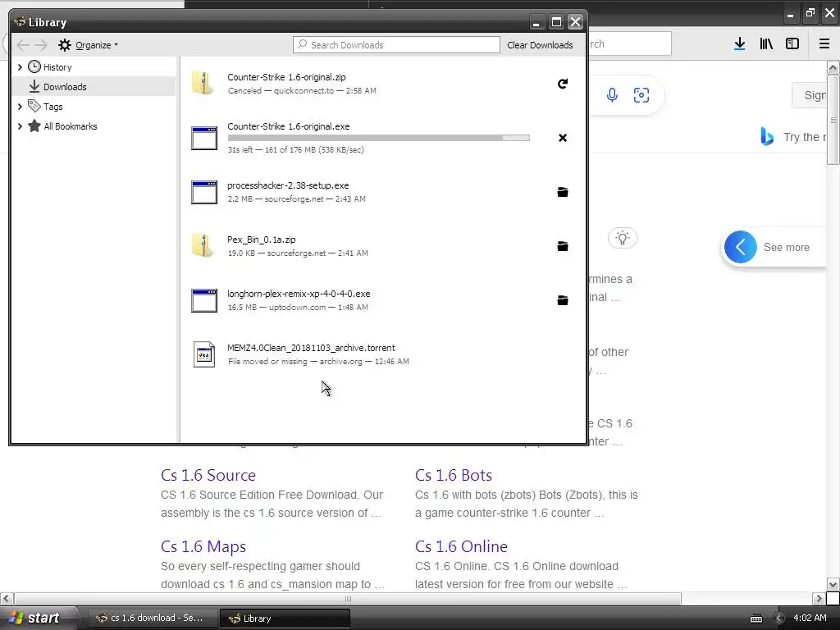The image size is (840, 630).
Task: Click the Organize gear icon
Action: point(64,45)
